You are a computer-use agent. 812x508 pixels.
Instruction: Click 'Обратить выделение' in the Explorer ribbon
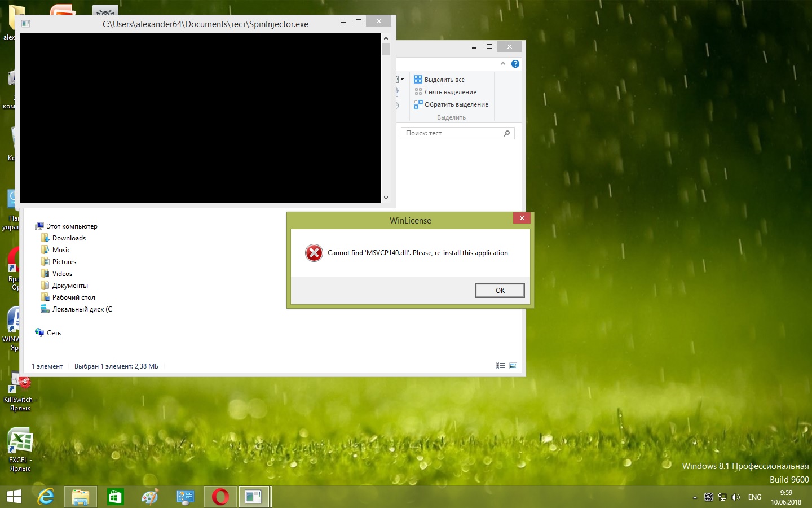[x=451, y=104]
